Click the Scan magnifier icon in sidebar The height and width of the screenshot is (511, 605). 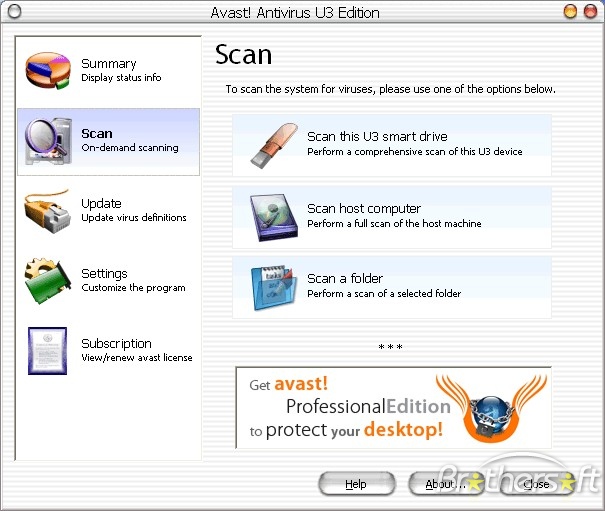pyautogui.click(x=48, y=141)
